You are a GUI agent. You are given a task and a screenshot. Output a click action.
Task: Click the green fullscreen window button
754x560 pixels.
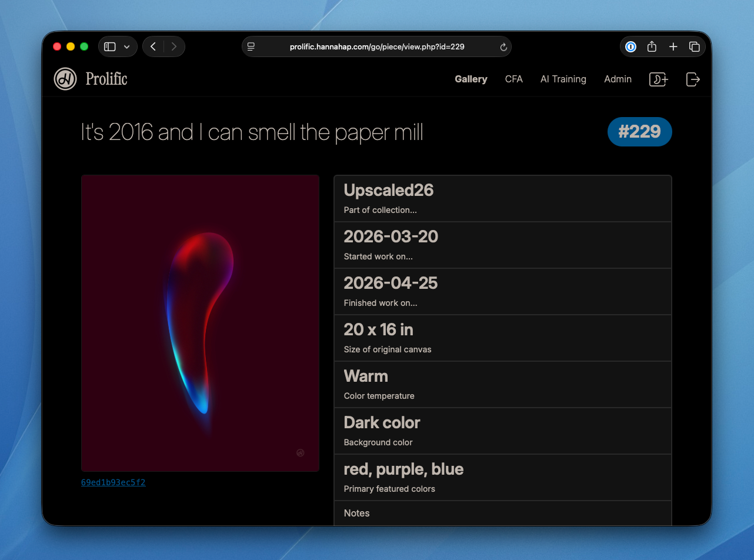pyautogui.click(x=84, y=46)
